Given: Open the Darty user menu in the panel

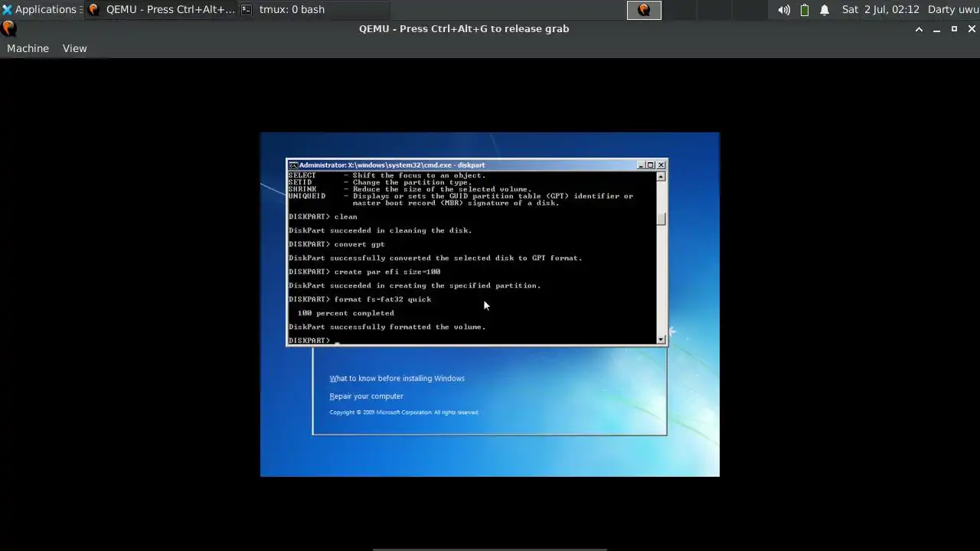Looking at the screenshot, I should point(952,9).
